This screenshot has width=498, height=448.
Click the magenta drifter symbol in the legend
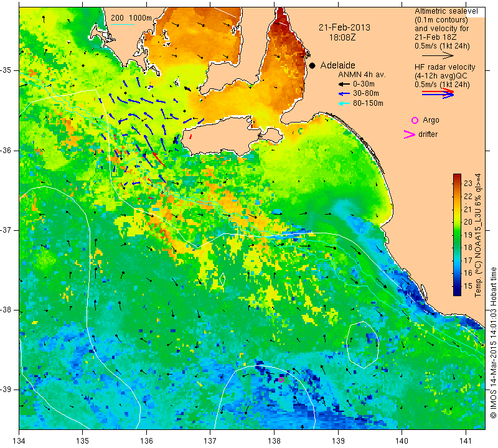pyautogui.click(x=410, y=134)
